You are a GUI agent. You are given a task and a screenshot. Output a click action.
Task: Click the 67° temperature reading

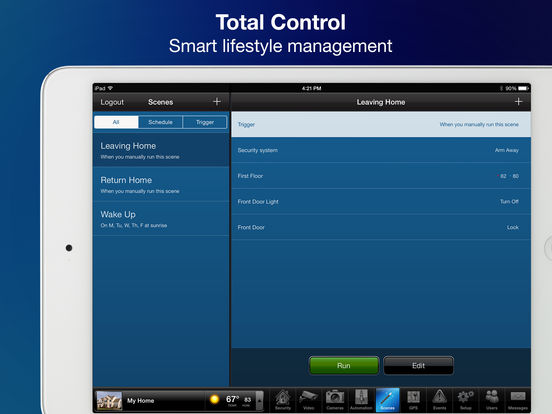point(232,399)
